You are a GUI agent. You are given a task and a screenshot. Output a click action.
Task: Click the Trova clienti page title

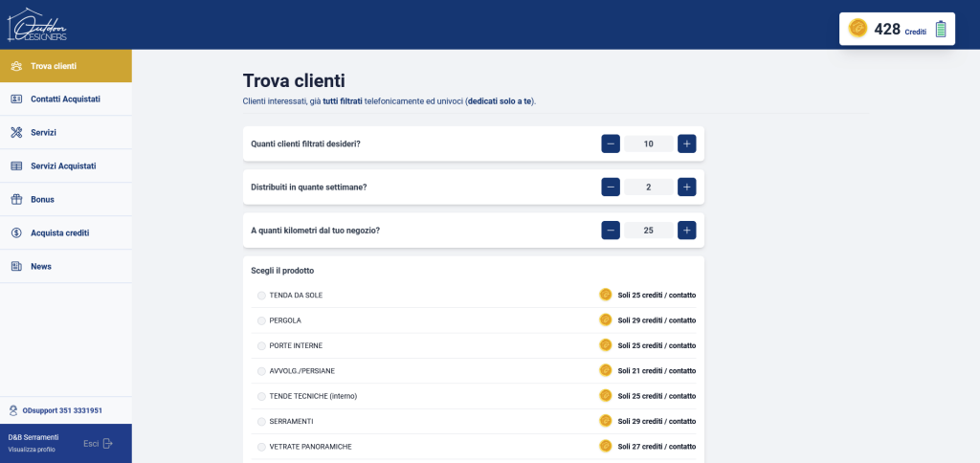[294, 80]
